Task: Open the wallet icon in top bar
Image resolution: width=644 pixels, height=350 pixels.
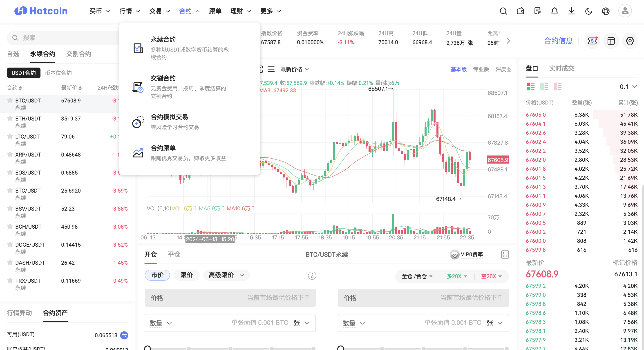Action: click(520, 11)
